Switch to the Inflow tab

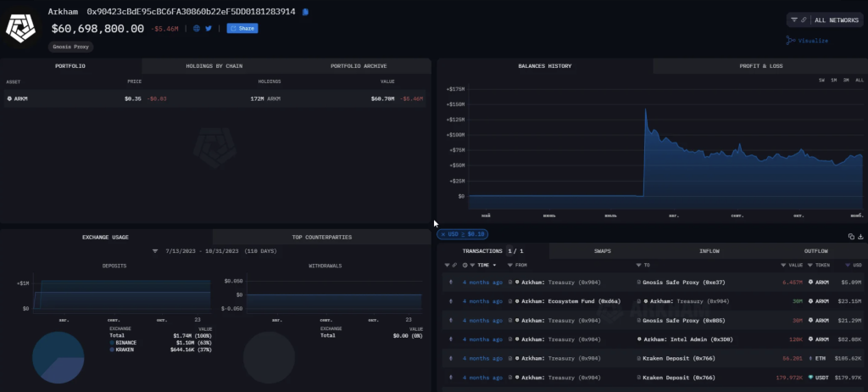point(709,251)
